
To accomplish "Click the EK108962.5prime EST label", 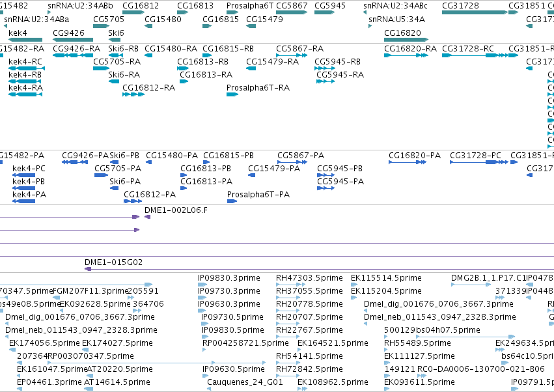I will click(333, 382).
